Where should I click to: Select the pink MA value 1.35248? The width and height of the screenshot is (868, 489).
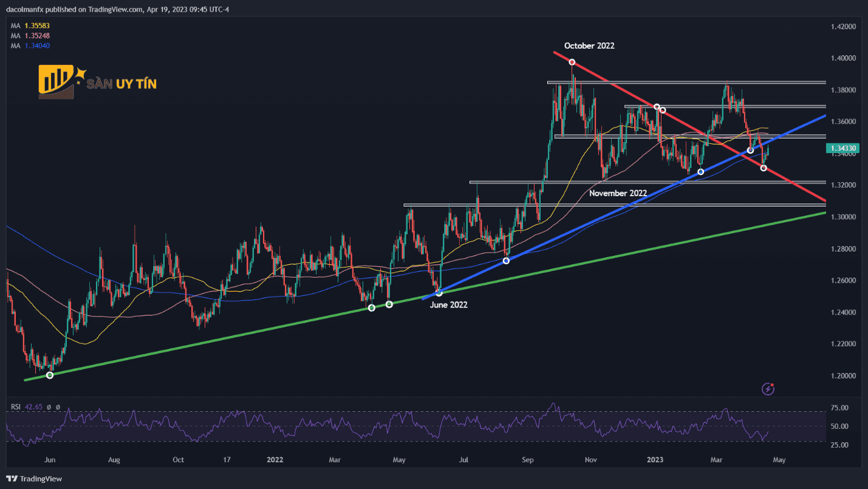point(37,36)
